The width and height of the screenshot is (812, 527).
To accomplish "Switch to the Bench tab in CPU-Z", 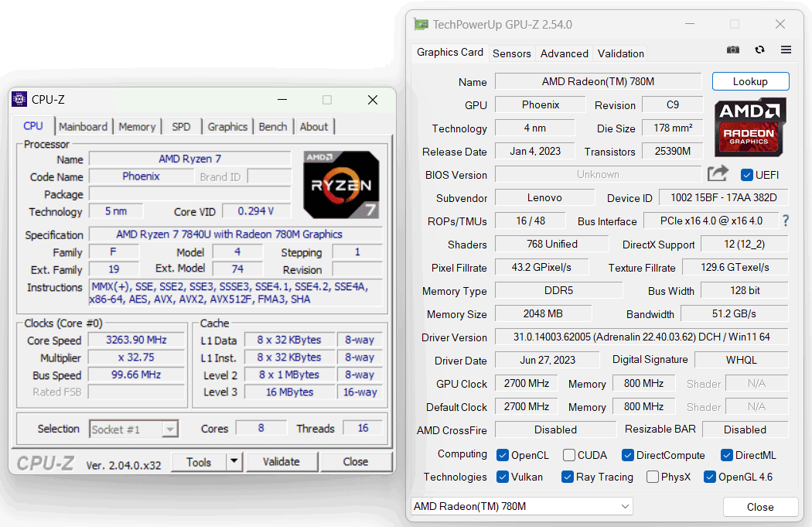I will (x=273, y=126).
